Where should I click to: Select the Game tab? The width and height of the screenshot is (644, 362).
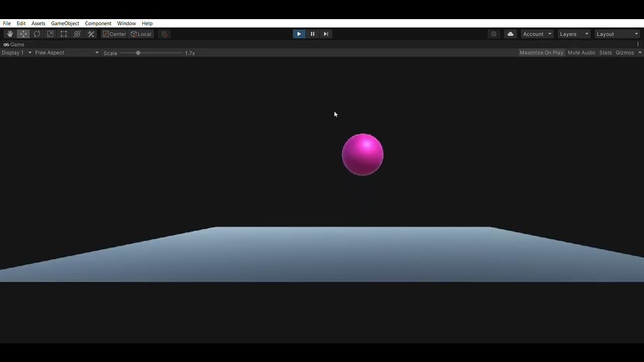point(14,44)
